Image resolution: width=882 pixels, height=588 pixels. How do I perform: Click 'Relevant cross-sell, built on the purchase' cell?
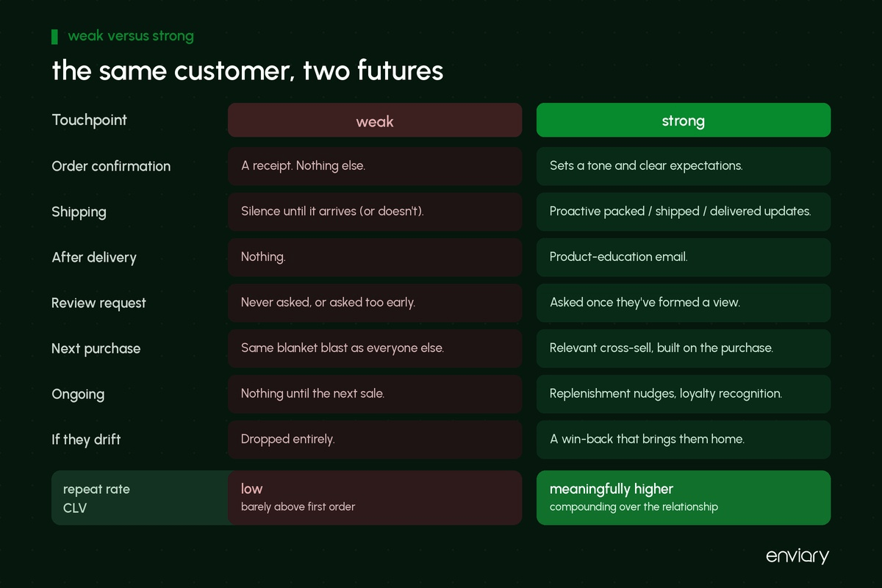(684, 348)
